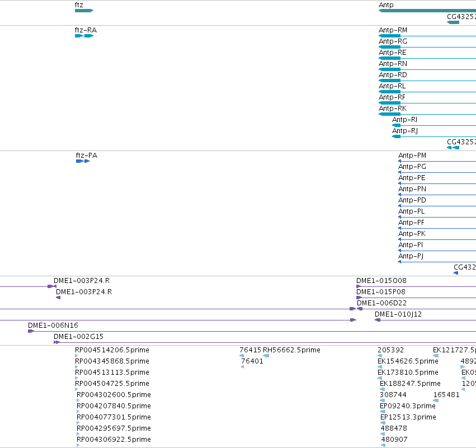
Task: Click the EK154626.5prime label
Action: point(408,361)
